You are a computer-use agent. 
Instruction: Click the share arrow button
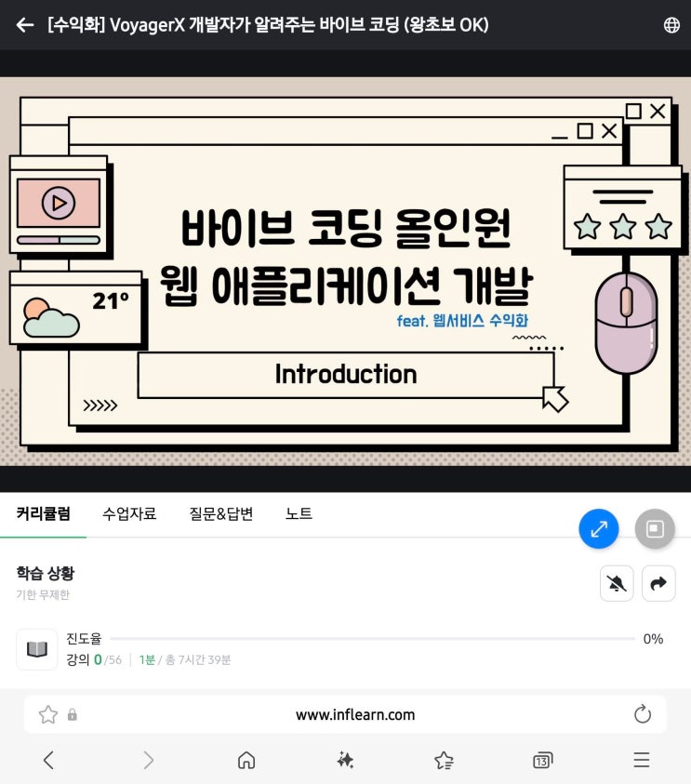[x=658, y=583]
